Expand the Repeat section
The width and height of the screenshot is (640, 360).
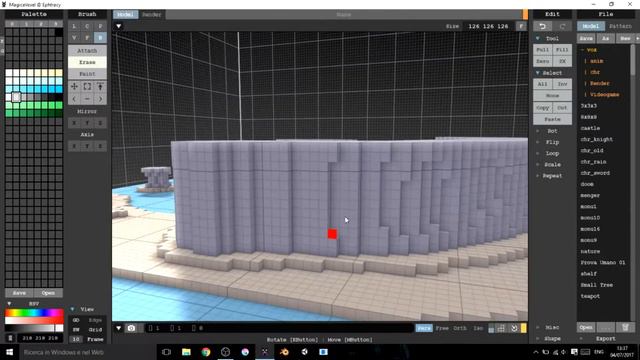[x=538, y=176]
